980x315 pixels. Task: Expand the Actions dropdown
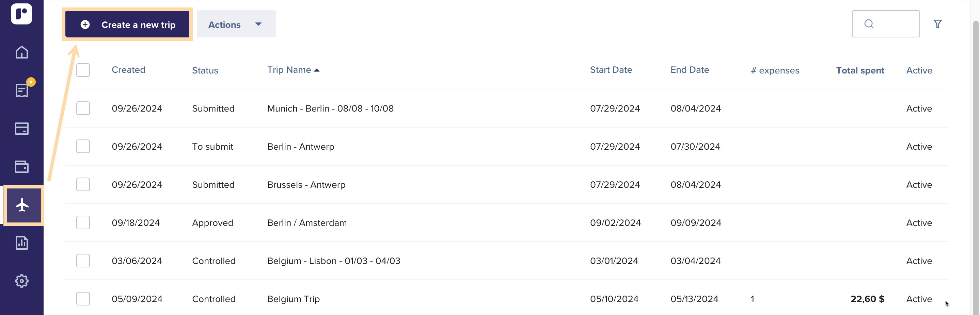[236, 24]
